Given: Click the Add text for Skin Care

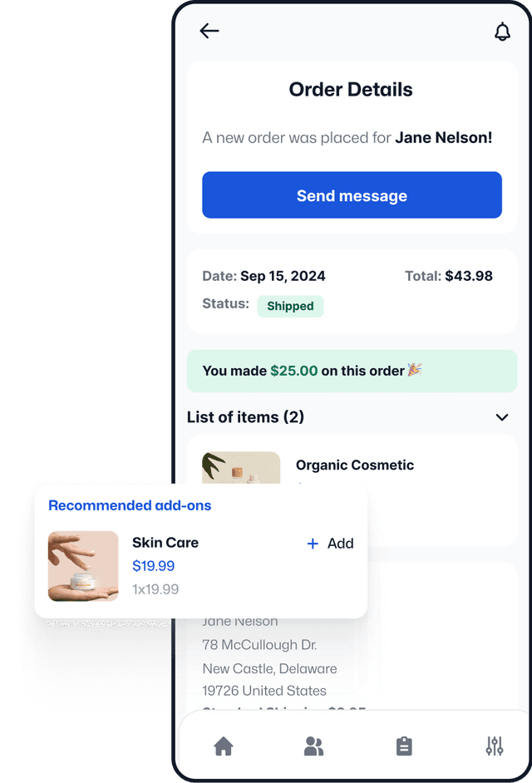Looking at the screenshot, I should click(x=340, y=544).
